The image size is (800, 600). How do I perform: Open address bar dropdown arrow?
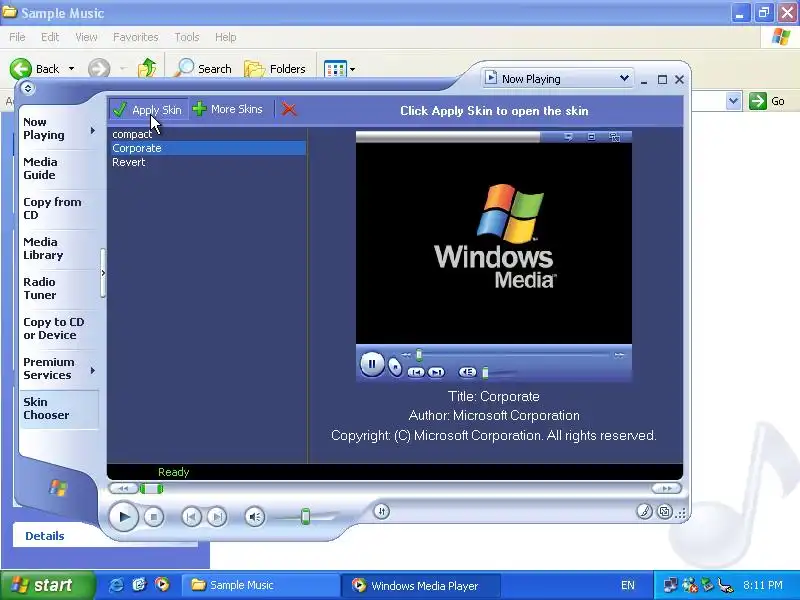click(733, 101)
